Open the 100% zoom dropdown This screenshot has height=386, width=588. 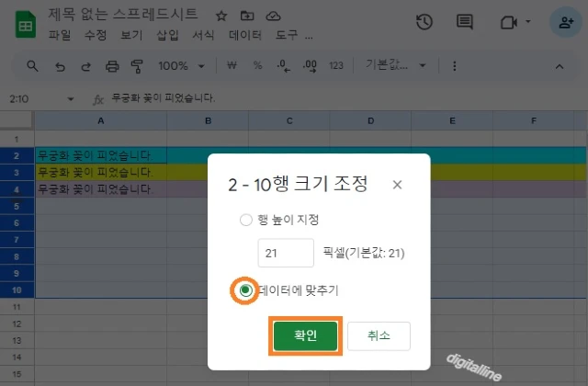coord(182,66)
